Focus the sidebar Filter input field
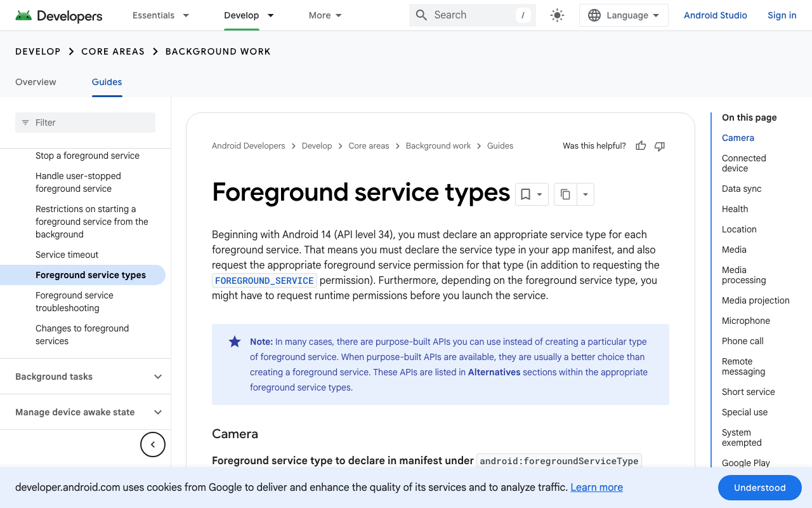The image size is (812, 508). coord(85,123)
